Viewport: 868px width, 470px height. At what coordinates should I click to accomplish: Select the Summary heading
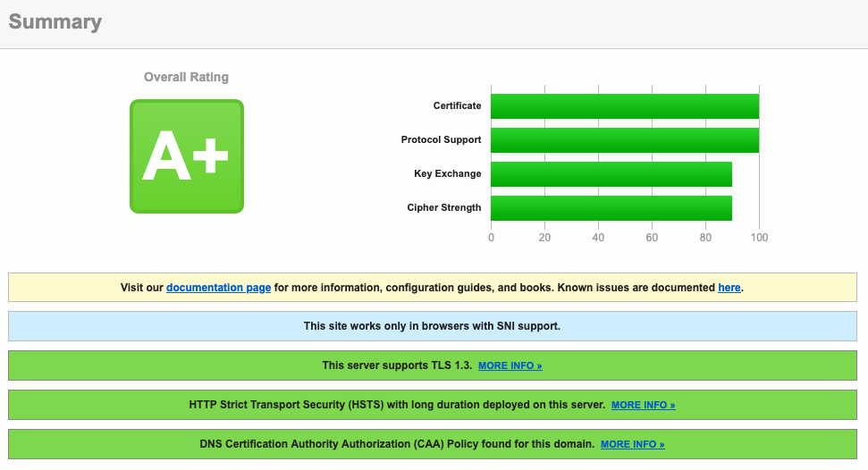(x=55, y=22)
